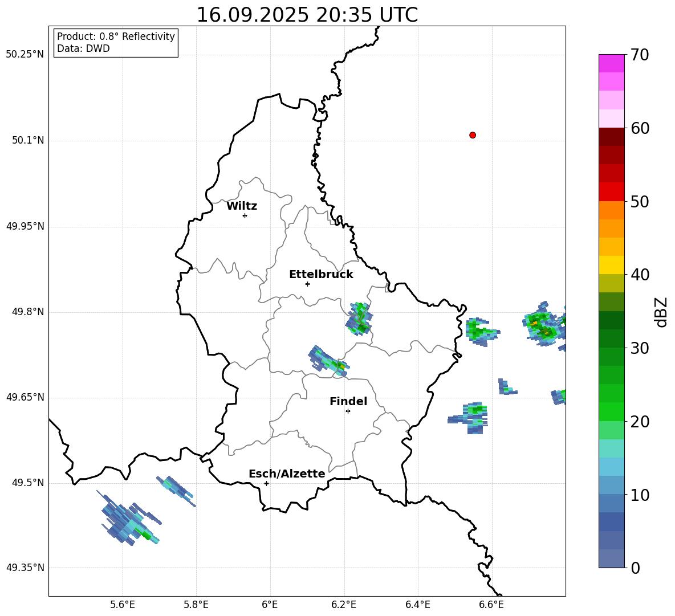The width and height of the screenshot is (675, 616).
Task: Click the 50 label on the colorbar
Action: click(640, 201)
